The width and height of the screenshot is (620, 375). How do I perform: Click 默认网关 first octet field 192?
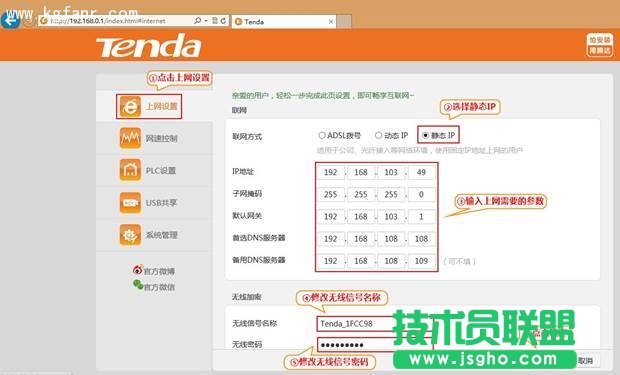click(x=331, y=217)
